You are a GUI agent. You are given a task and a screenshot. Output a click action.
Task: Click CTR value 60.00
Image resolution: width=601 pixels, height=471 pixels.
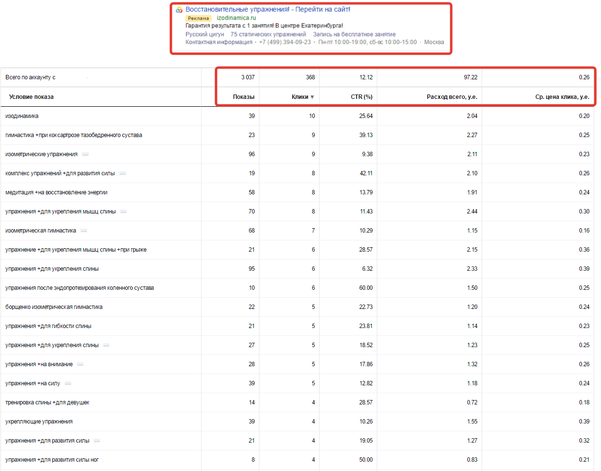366,288
